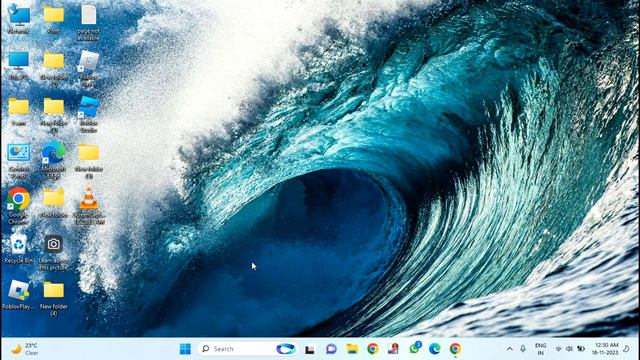Image resolution: width=640 pixels, height=360 pixels.
Task: Open WhatsApp from the taskbar
Action: point(414,349)
